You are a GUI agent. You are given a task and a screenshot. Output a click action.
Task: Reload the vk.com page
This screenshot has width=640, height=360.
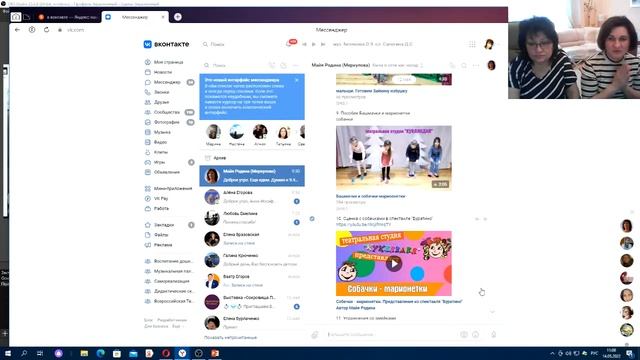[46, 30]
